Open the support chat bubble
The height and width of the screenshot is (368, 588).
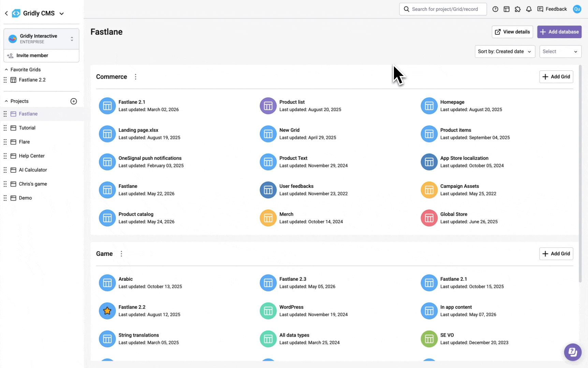coord(573,352)
